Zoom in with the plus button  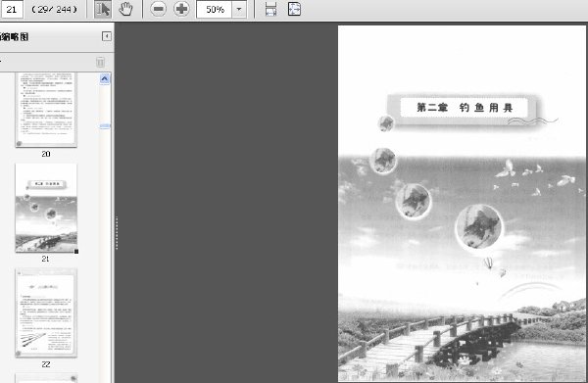[x=181, y=9]
